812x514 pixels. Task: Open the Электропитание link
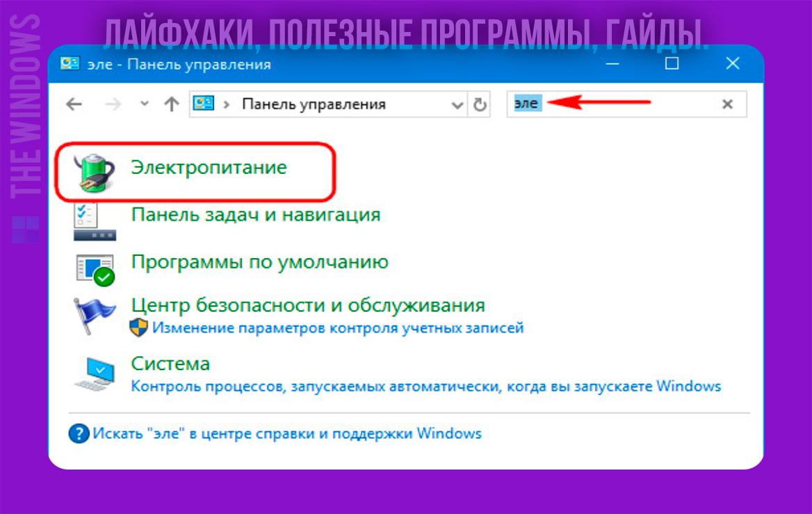point(209,168)
